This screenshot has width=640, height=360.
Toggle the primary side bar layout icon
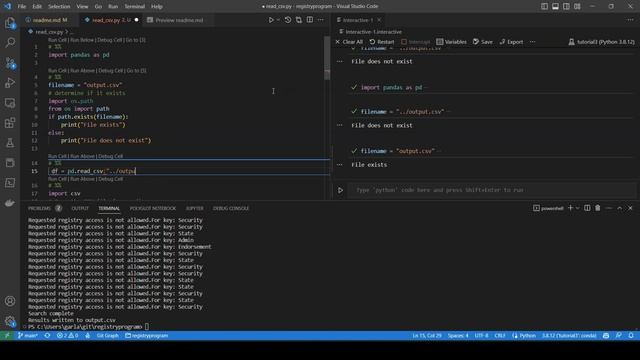[544, 7]
